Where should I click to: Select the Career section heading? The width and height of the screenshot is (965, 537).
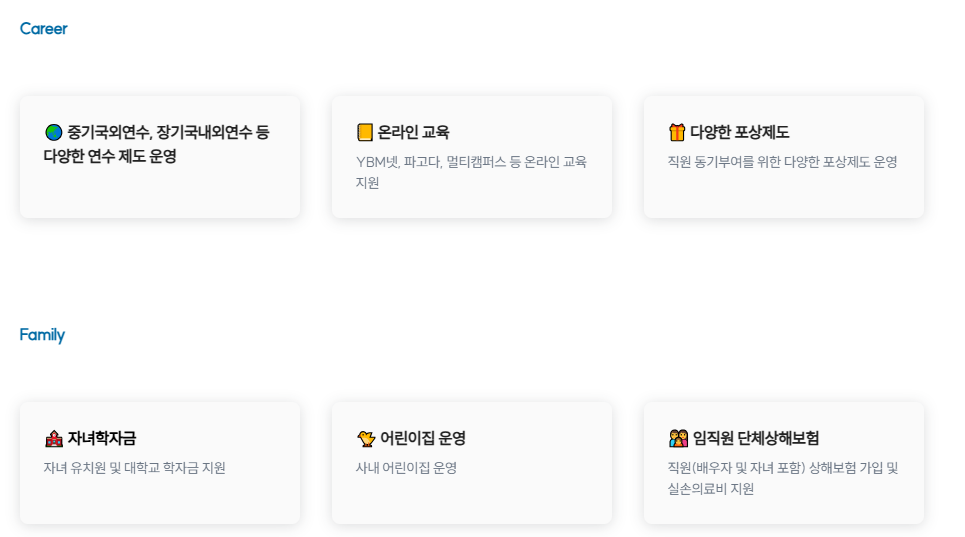tap(43, 28)
